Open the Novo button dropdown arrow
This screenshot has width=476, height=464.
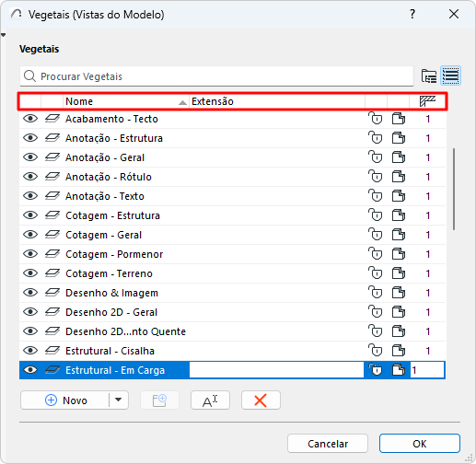[x=119, y=400]
